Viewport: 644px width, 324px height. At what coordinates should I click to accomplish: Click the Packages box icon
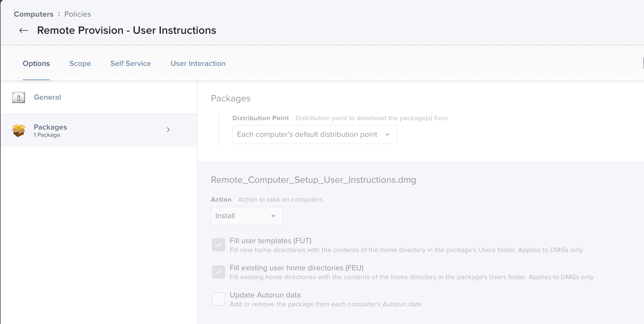19,130
